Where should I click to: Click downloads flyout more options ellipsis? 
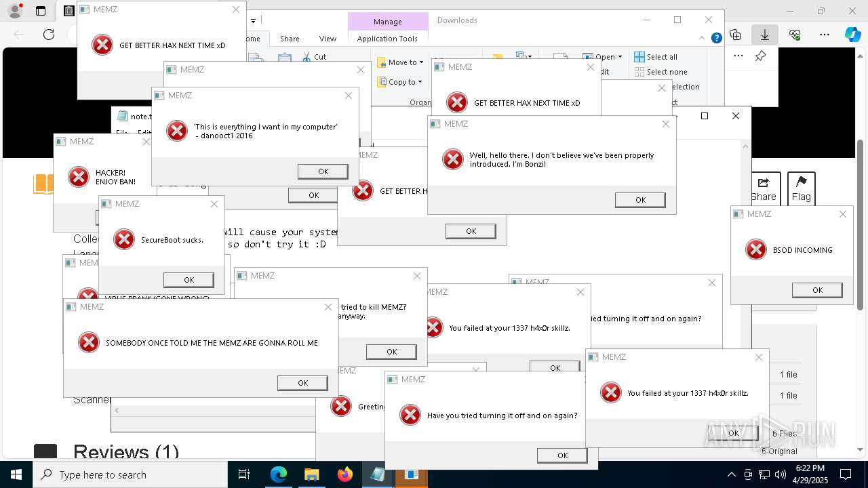(x=738, y=56)
